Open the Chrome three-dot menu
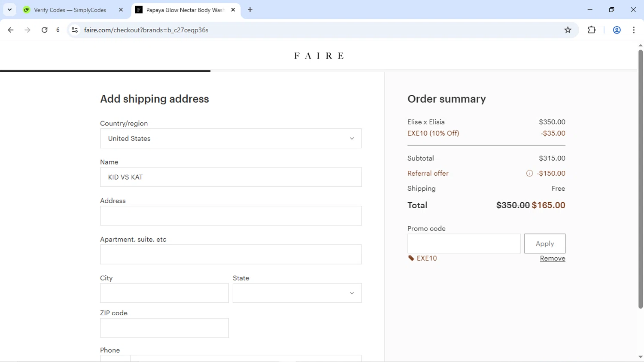 pos(634,30)
